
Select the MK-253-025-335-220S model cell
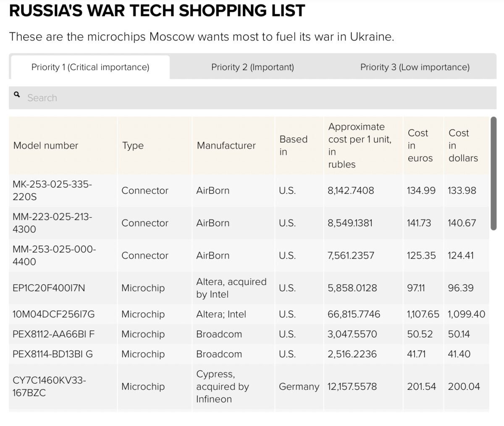52,191
